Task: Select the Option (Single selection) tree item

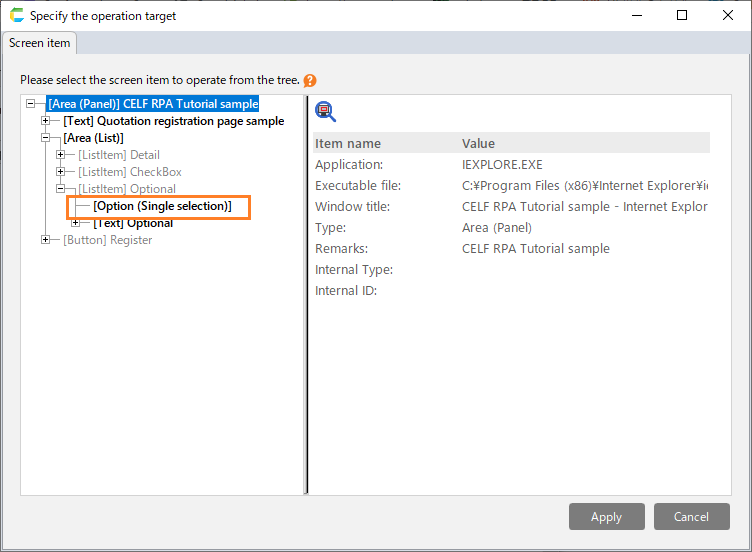Action: (x=162, y=206)
